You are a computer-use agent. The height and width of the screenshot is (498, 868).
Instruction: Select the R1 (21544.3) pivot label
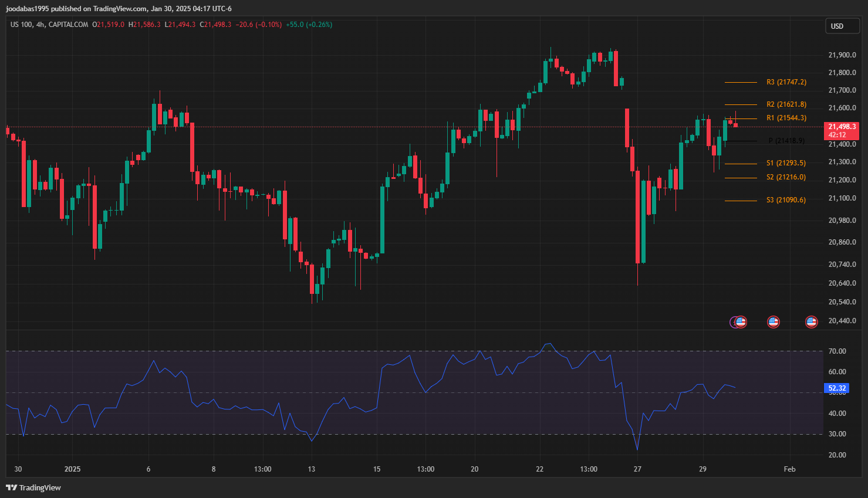pos(786,118)
